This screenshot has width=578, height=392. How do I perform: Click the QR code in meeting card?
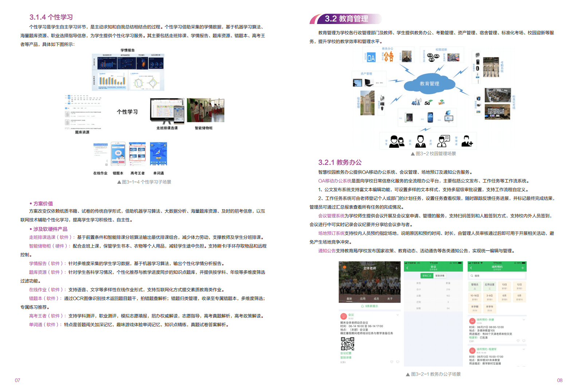pos(347,344)
